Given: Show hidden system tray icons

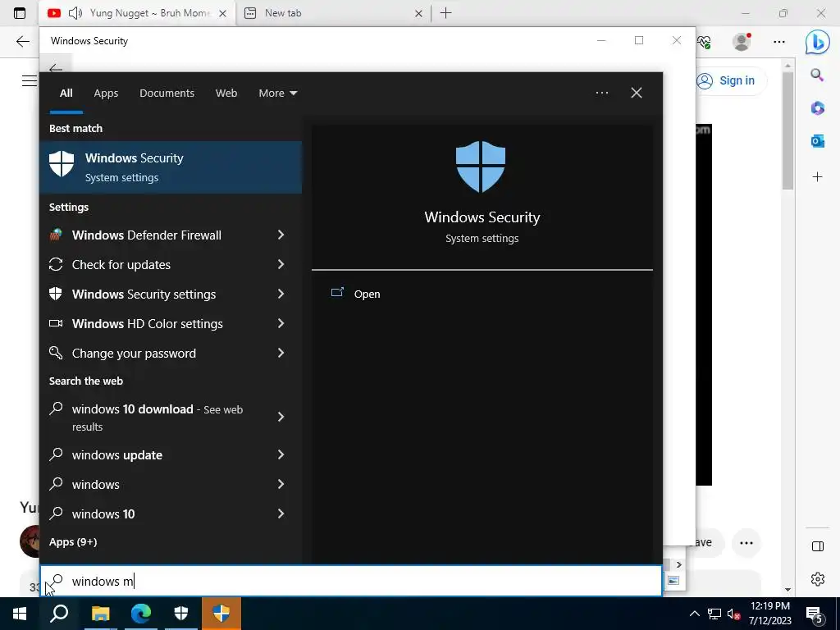Looking at the screenshot, I should click(694, 614).
